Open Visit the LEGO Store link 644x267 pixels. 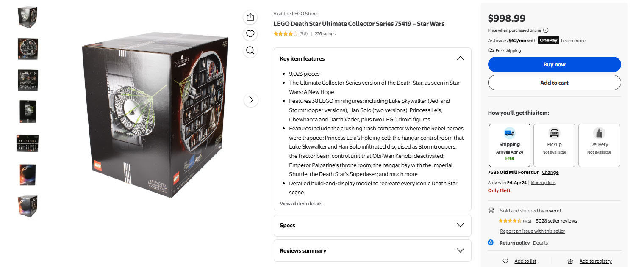[295, 14]
